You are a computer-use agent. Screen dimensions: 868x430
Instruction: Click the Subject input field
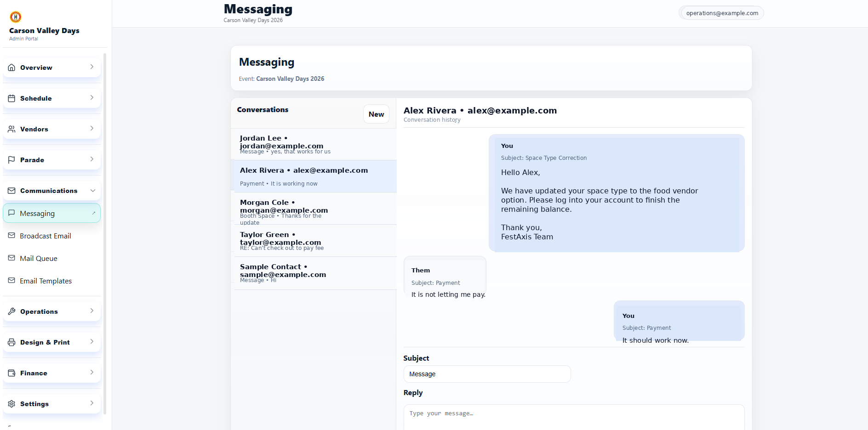[x=487, y=374]
